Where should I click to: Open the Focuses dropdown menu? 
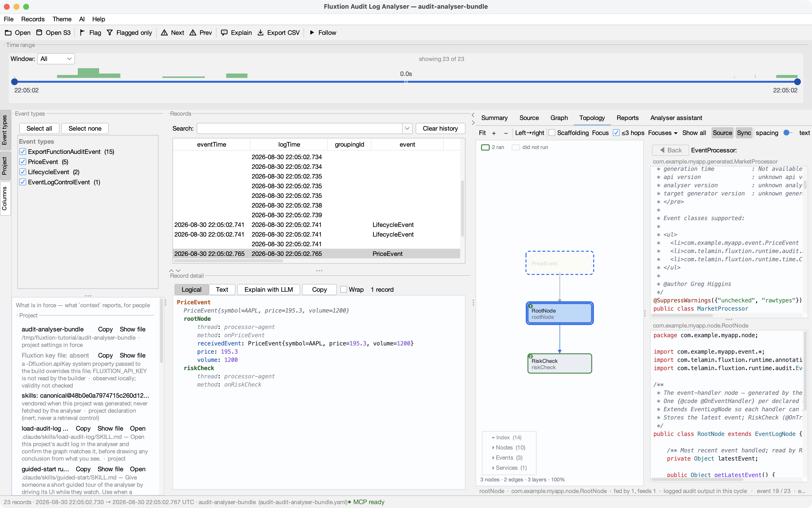pos(663,133)
